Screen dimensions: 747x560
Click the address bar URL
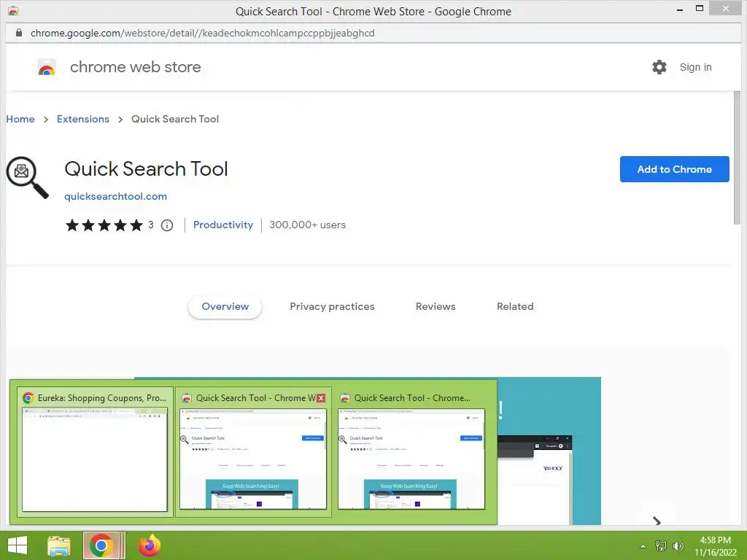tap(203, 33)
